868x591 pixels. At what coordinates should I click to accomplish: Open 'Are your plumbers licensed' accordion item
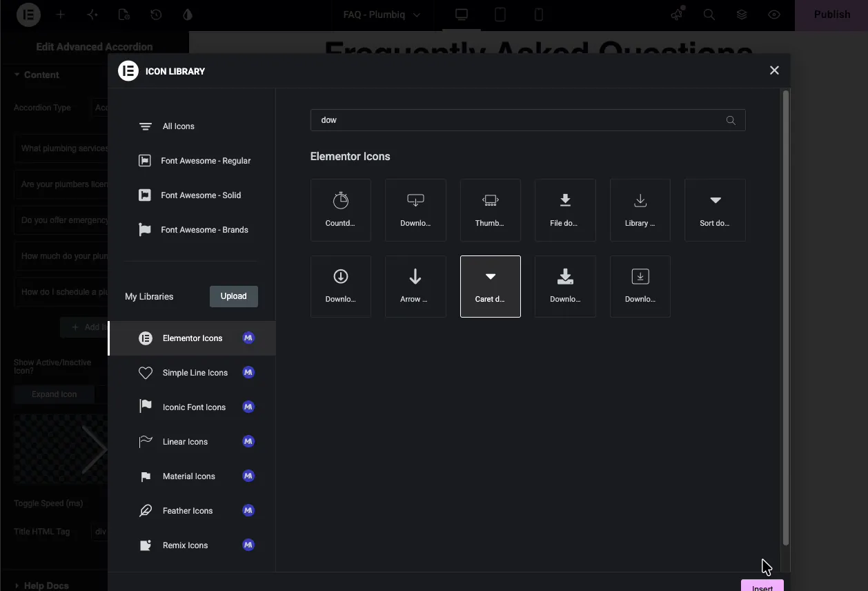pos(61,184)
